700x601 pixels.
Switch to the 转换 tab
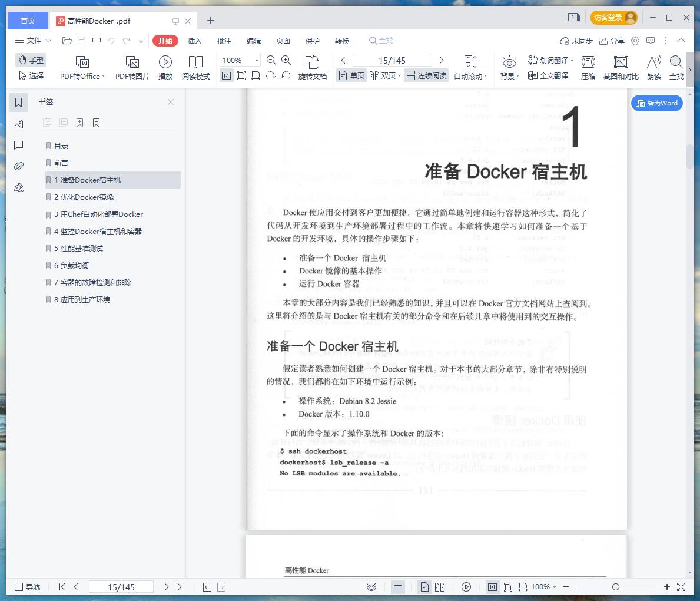tap(342, 41)
